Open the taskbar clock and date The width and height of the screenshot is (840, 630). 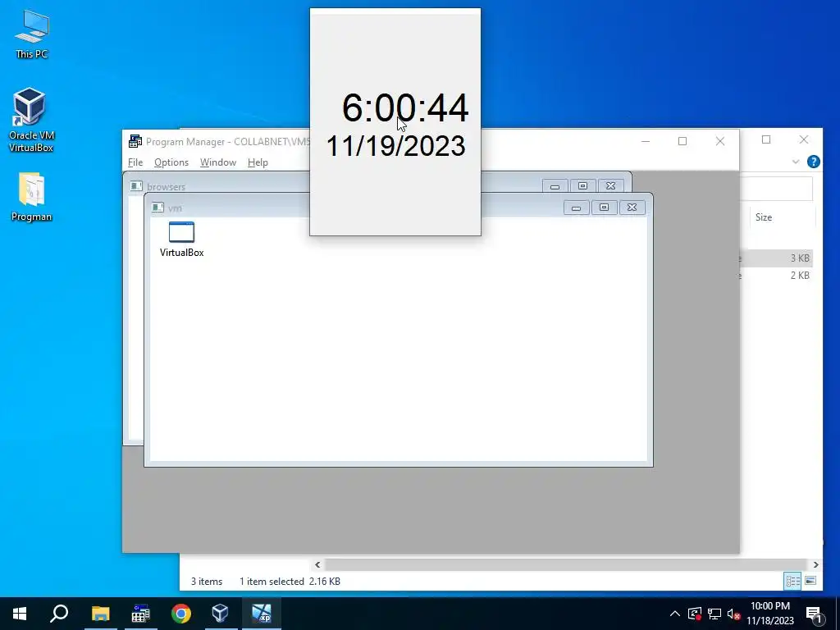point(770,614)
